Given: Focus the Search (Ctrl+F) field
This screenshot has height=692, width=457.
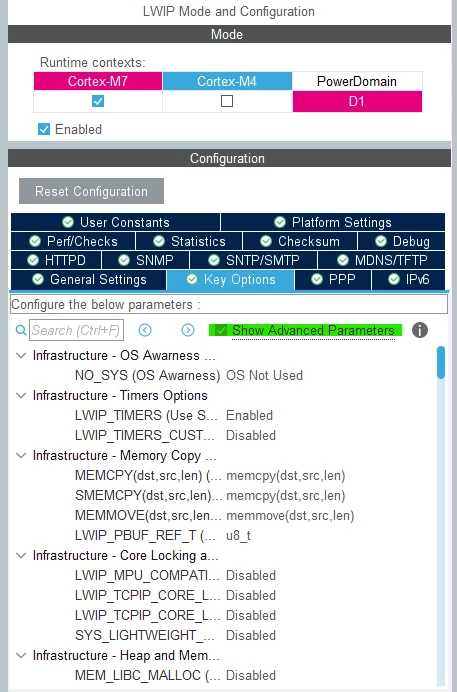Looking at the screenshot, I should (x=76, y=330).
